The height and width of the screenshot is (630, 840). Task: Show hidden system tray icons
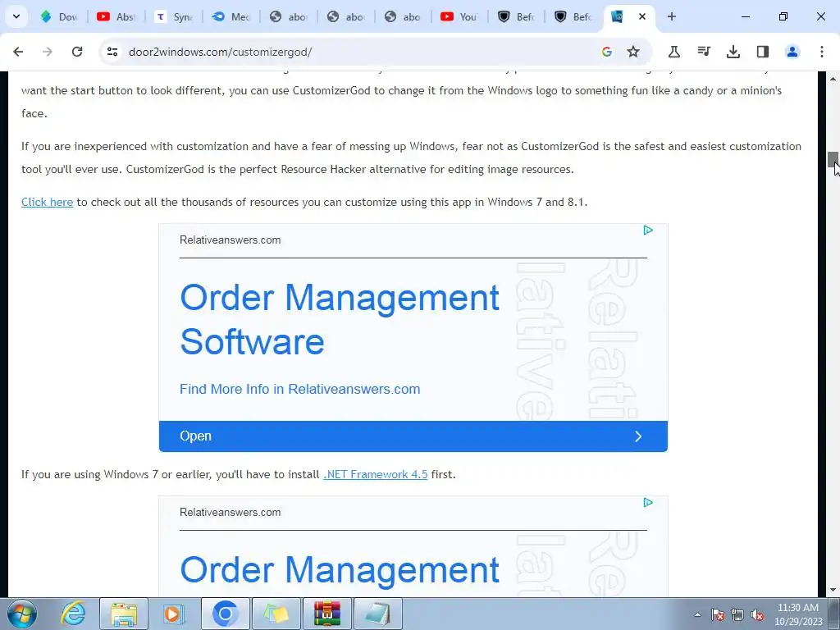(x=697, y=614)
